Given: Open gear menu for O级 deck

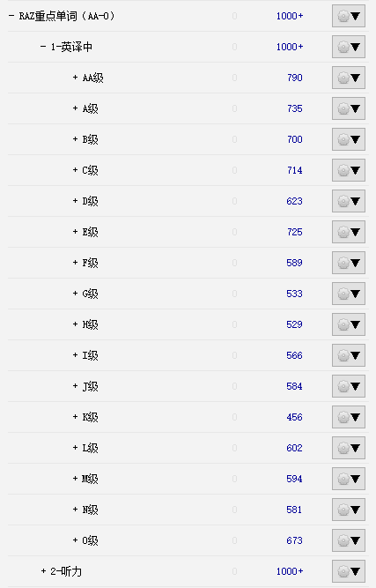Looking at the screenshot, I should [349, 540].
